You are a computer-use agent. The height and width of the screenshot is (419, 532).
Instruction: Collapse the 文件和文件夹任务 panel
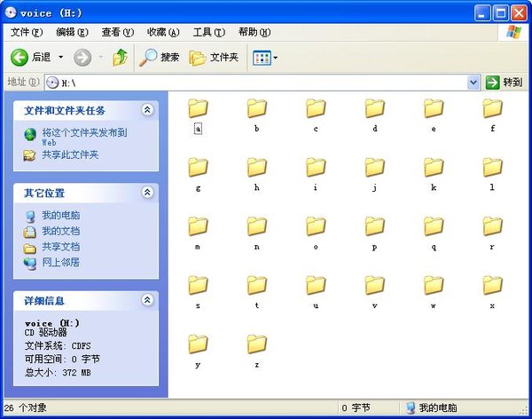[x=146, y=110]
